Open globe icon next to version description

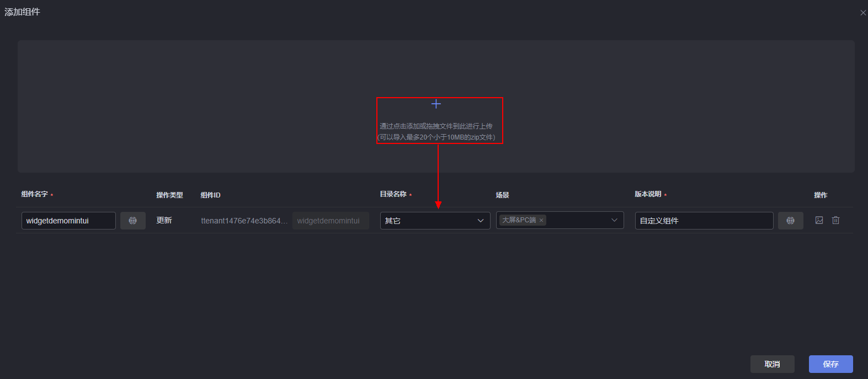pyautogui.click(x=791, y=221)
